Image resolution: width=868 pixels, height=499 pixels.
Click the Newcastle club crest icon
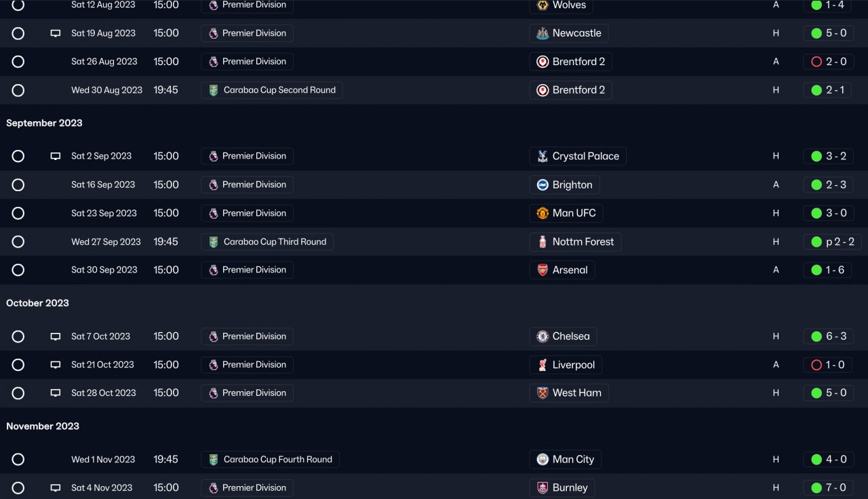tap(542, 33)
